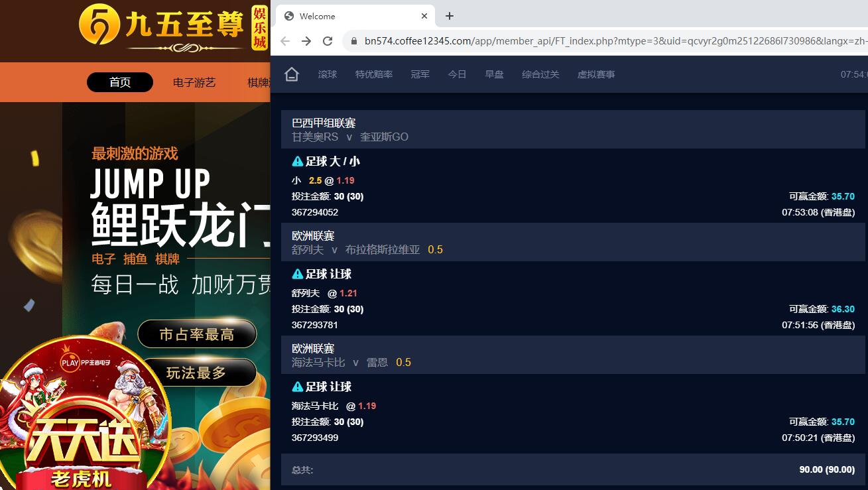Open the 特优赔率 menu
The width and height of the screenshot is (868, 490).
click(x=374, y=74)
